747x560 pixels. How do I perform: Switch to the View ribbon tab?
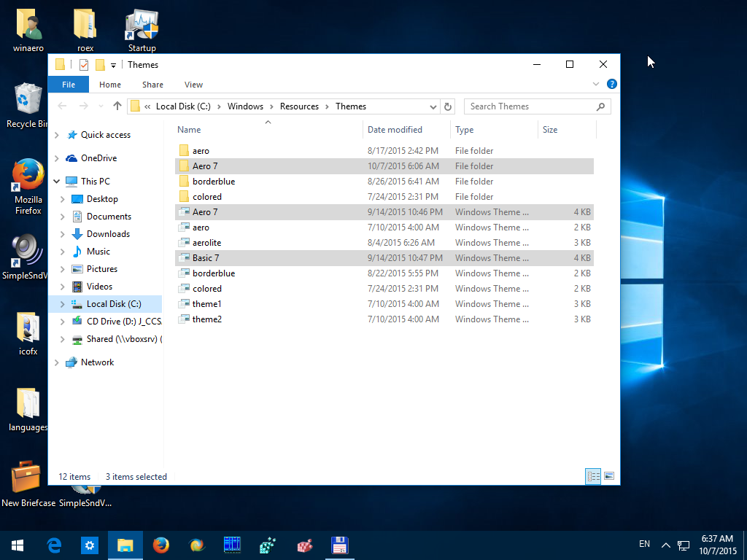(x=193, y=85)
